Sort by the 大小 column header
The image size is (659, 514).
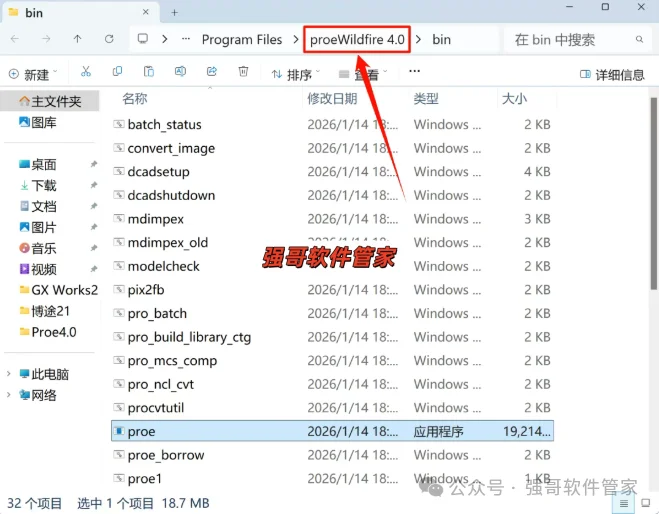click(x=514, y=99)
